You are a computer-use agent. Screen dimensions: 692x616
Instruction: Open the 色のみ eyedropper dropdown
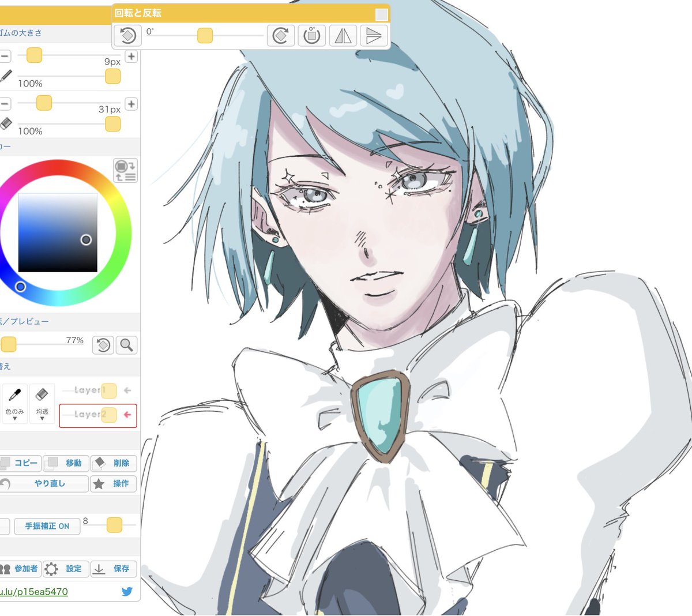coord(15,404)
